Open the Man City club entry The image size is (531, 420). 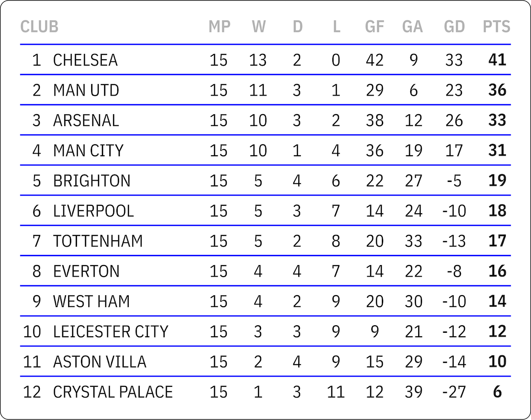point(88,150)
